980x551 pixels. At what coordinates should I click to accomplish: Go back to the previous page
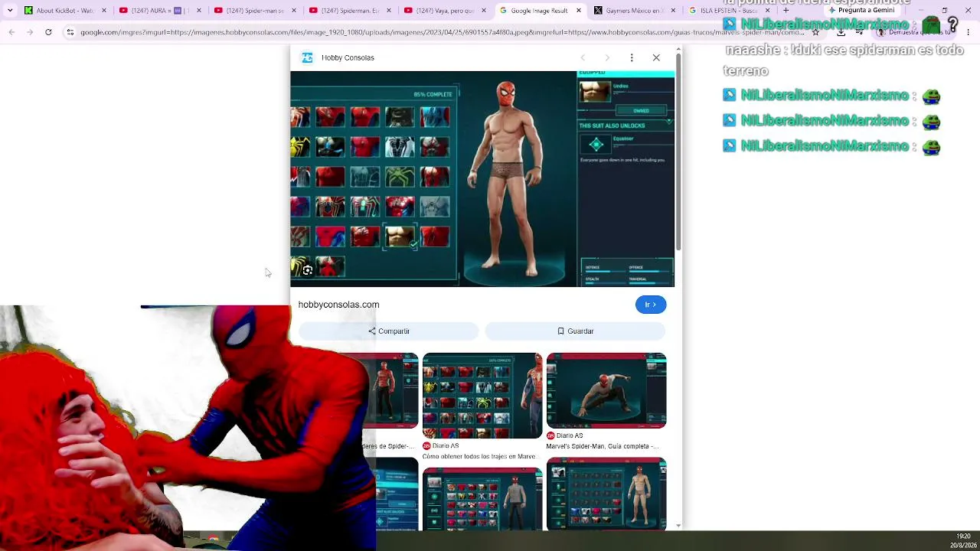(11, 32)
